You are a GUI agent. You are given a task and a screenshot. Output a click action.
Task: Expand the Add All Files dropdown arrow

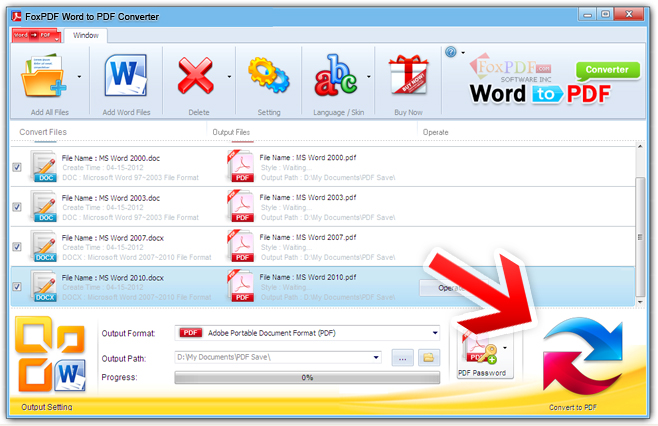tap(79, 77)
